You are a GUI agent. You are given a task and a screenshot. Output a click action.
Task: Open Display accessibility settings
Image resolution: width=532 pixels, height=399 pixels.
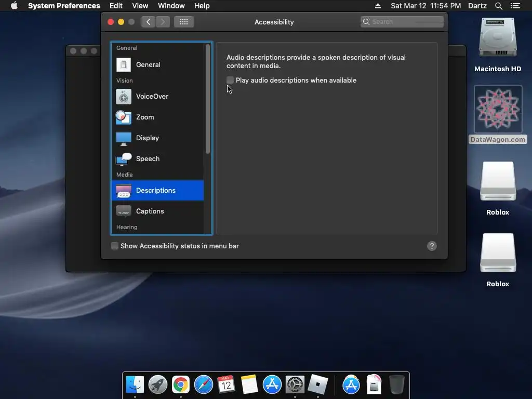tap(158, 138)
